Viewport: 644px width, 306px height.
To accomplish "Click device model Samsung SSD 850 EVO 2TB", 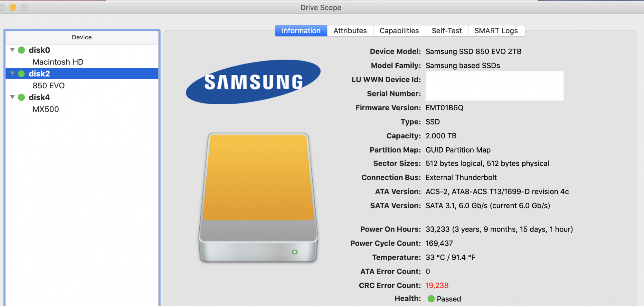I will 473,52.
